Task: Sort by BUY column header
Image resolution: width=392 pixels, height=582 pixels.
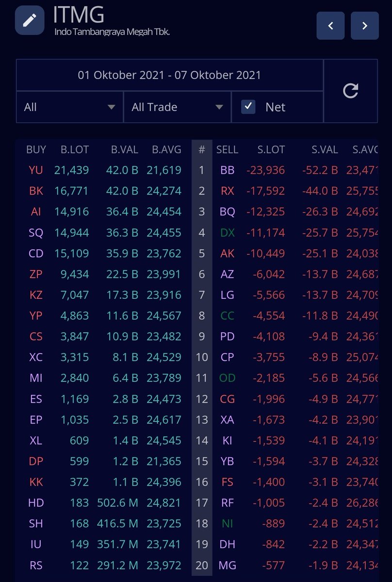Action: 36,150
